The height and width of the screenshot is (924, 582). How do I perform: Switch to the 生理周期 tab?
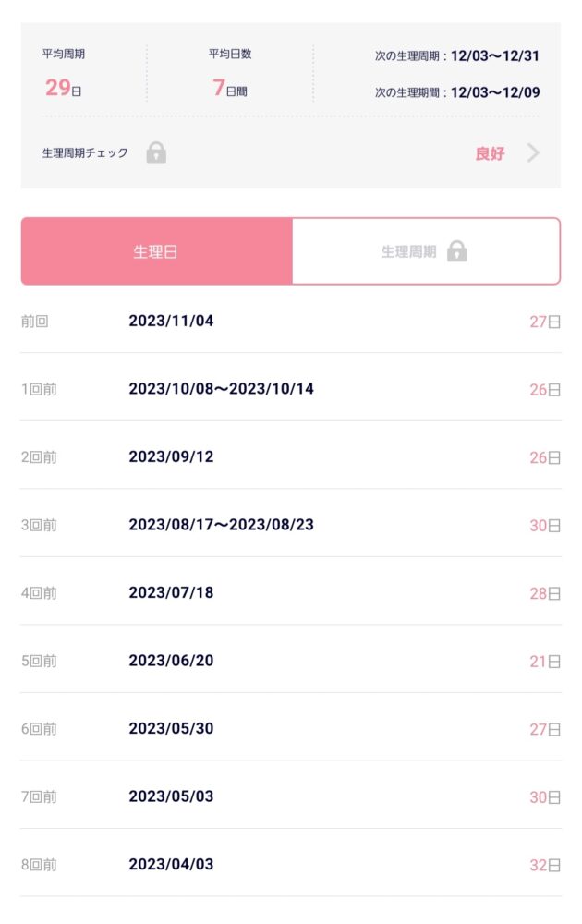(x=426, y=251)
